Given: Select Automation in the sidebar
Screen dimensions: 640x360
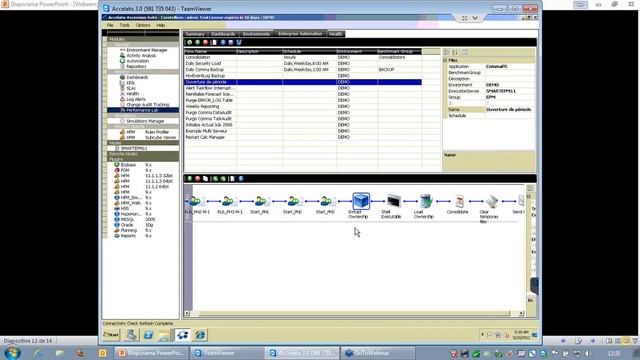Looking at the screenshot, I should coord(138,61).
